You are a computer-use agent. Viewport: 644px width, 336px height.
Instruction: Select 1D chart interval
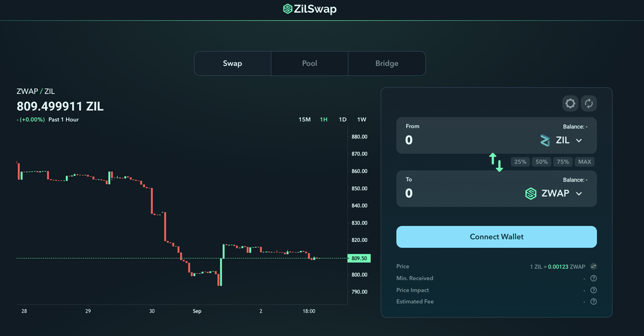point(343,120)
